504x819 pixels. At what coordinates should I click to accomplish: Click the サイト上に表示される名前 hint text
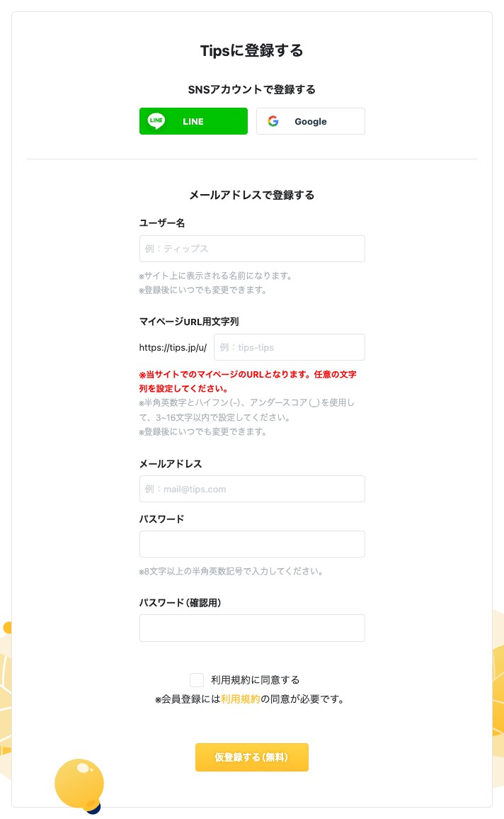pos(215,276)
